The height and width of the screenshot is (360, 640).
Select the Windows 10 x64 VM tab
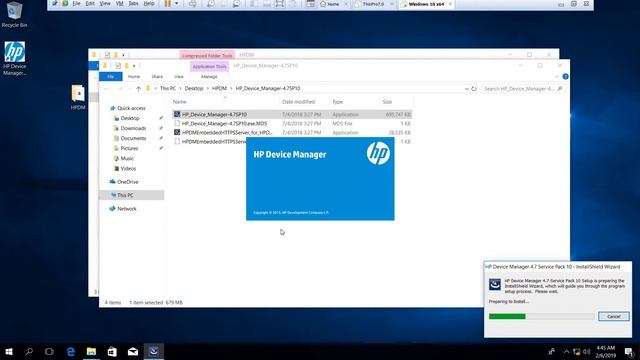[x=426, y=4]
